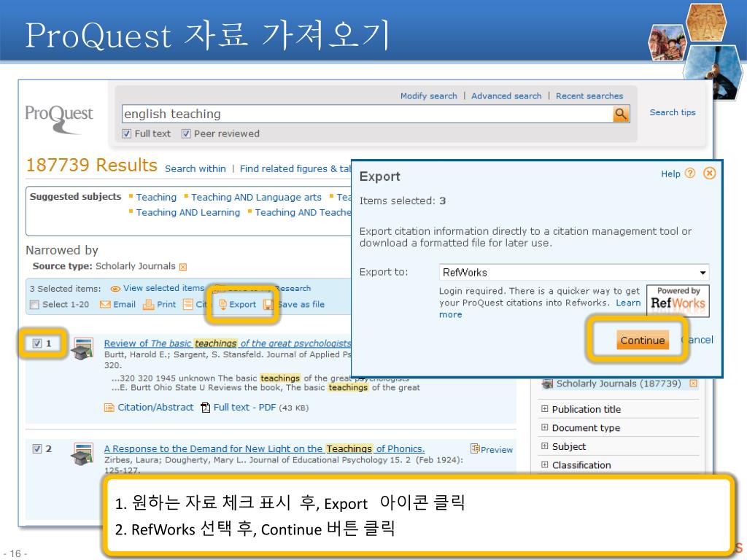Remove Scholarly Journals source type filter icon
Image resolution: width=747 pixels, height=560 pixels.
click(x=183, y=267)
